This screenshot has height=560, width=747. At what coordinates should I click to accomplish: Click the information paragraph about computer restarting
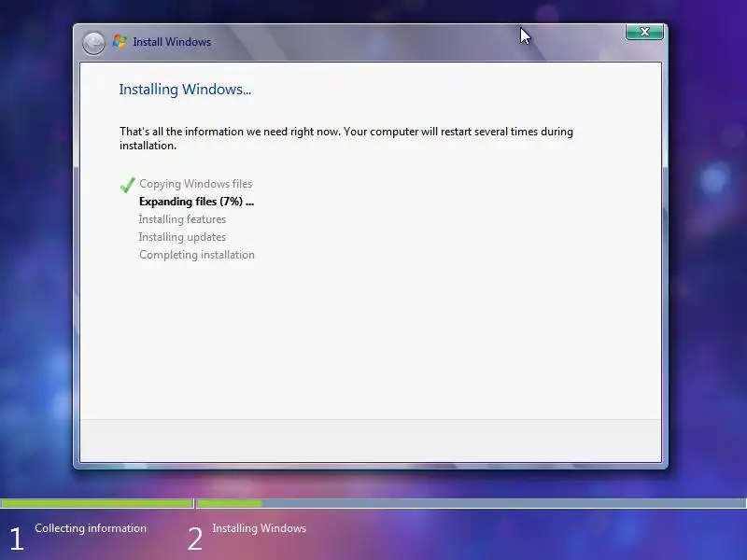[346, 138]
